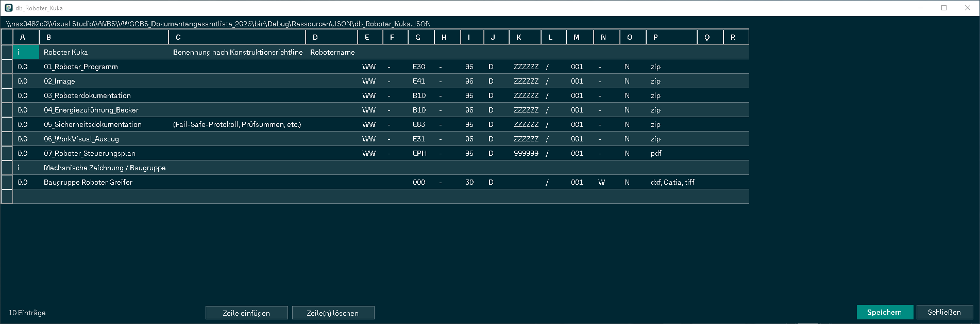This screenshot has width=980, height=324.
Task: Click the '03_Roboterdokumentation' cell
Action: [x=104, y=95]
